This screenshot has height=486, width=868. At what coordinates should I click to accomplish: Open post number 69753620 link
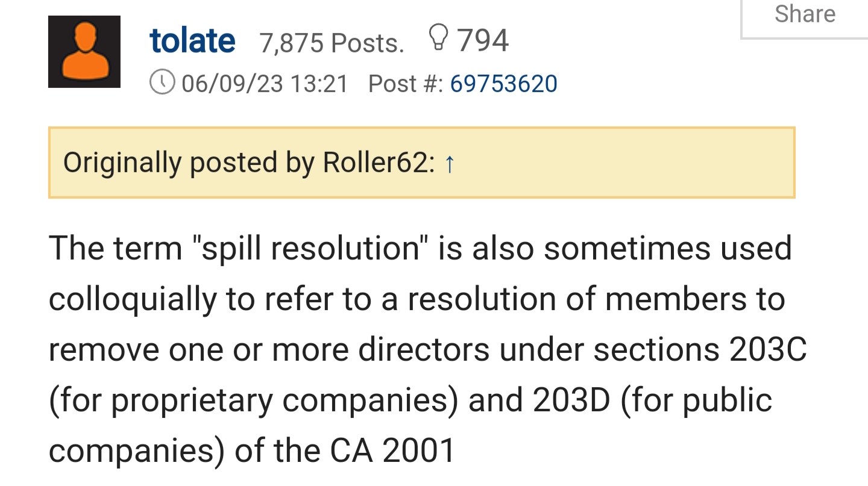coord(503,84)
